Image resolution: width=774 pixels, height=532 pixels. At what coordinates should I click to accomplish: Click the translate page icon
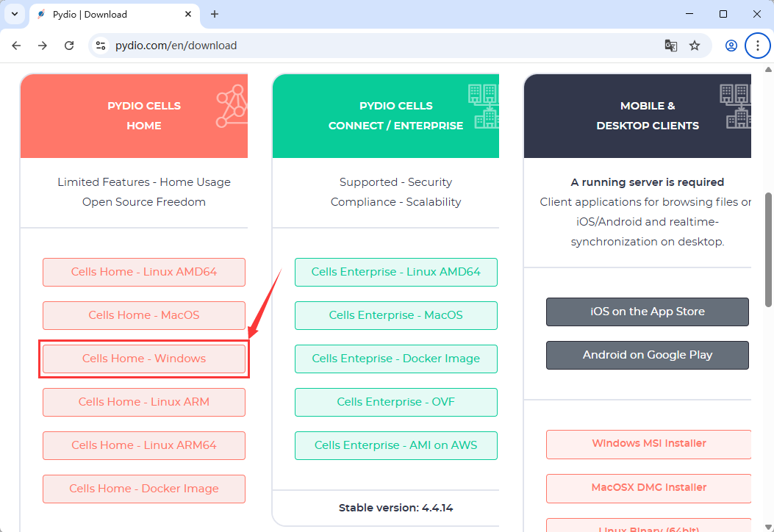point(670,46)
